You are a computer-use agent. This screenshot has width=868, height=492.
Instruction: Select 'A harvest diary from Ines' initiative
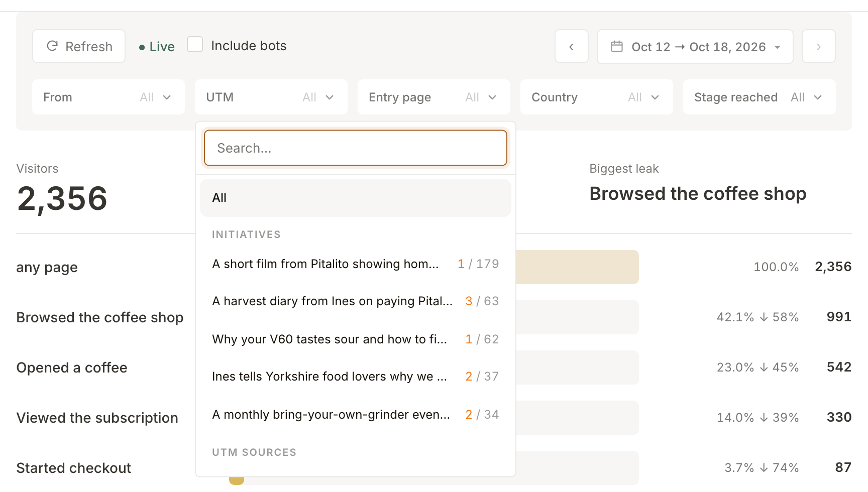[356, 301]
